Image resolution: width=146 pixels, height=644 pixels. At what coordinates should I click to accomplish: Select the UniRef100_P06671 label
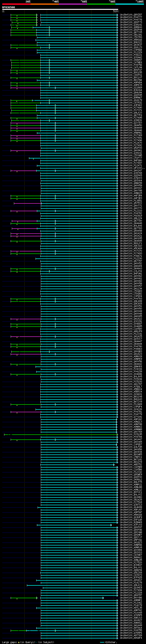click(x=131, y=256)
